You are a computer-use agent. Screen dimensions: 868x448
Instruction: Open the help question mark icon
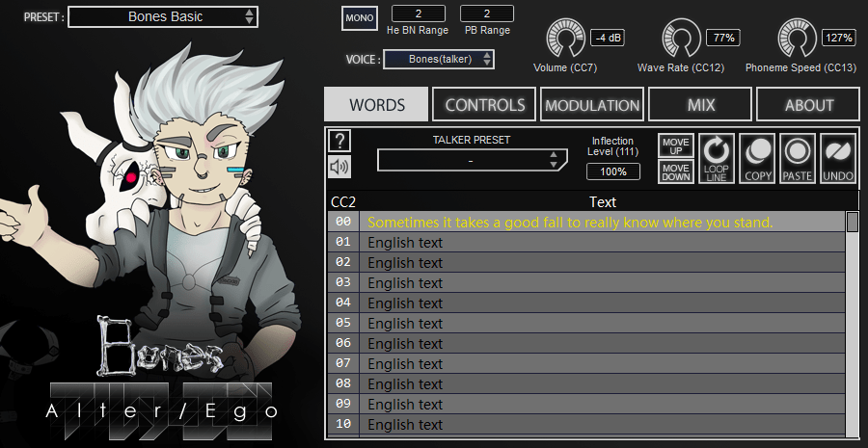[x=339, y=141]
